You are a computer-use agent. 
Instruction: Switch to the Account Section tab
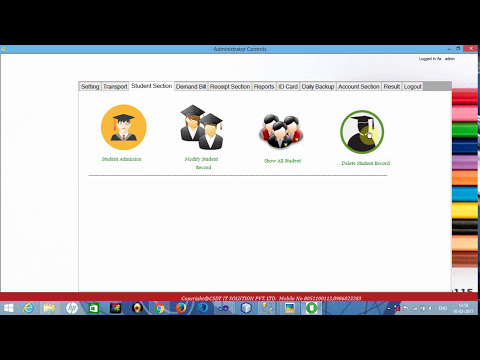pyautogui.click(x=359, y=87)
